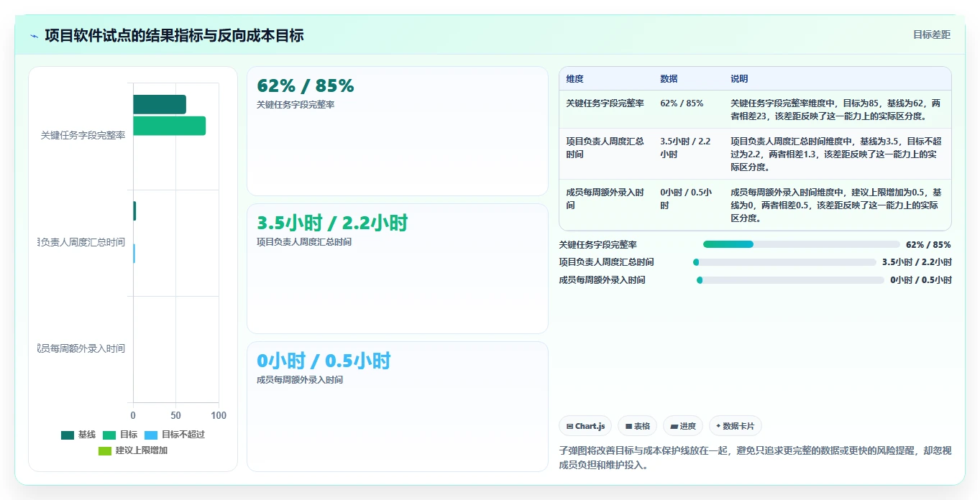Toggle the 目标 legend item
This screenshot has width=980, height=500.
pyautogui.click(x=119, y=435)
